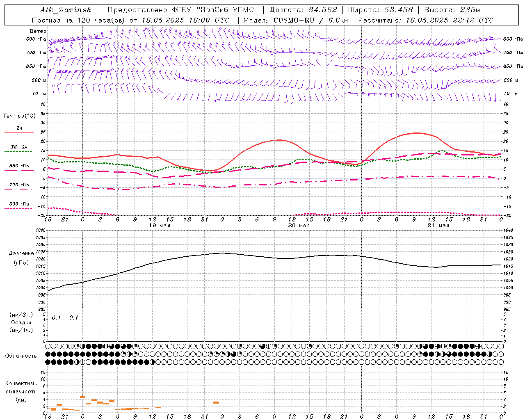Click the Тем-ра(°C) temperature panel label

pyautogui.click(x=19, y=116)
